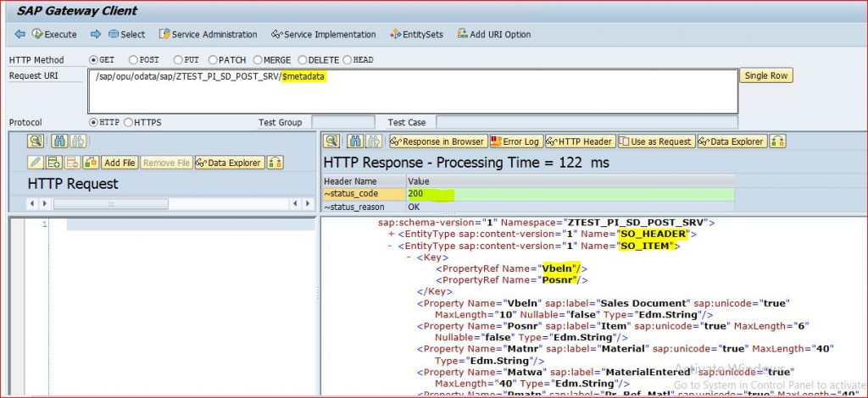Click the Add File button

tap(120, 163)
